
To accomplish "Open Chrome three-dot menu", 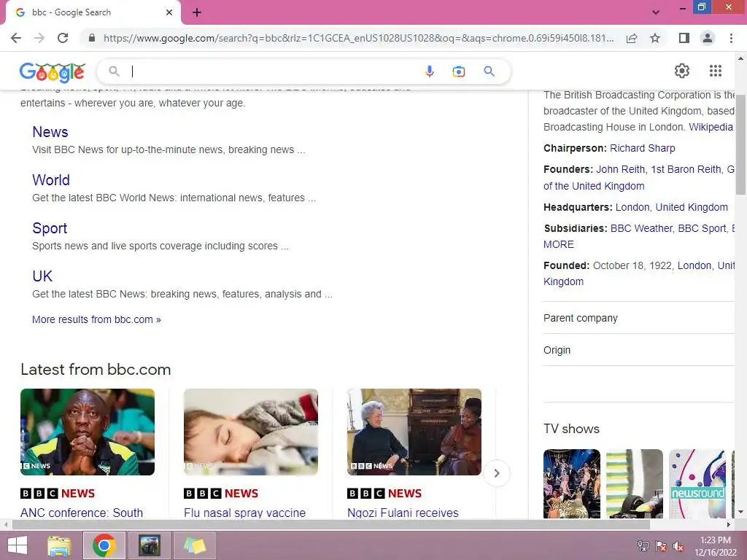I will (731, 38).
